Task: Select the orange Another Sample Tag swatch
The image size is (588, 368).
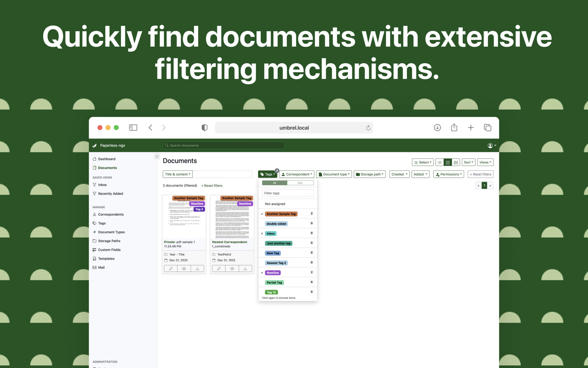Action: click(x=281, y=214)
